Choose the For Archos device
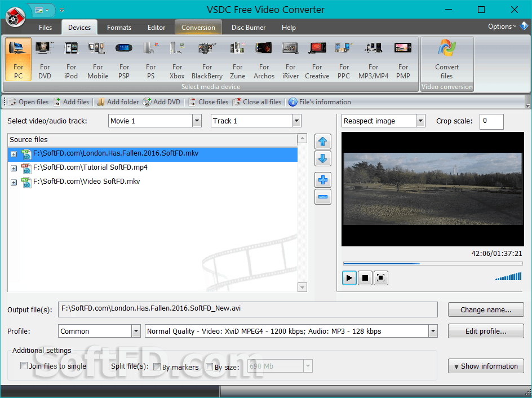Screen dimensions: 532x398 pos(264,59)
